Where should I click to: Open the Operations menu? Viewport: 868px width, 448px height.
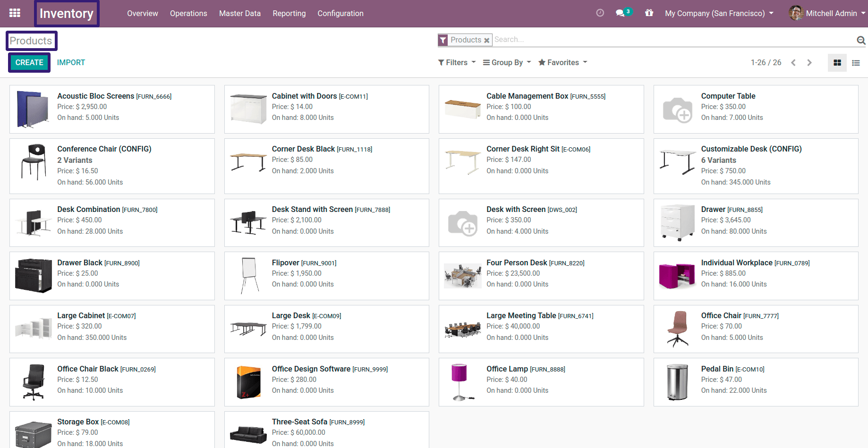[188, 13]
